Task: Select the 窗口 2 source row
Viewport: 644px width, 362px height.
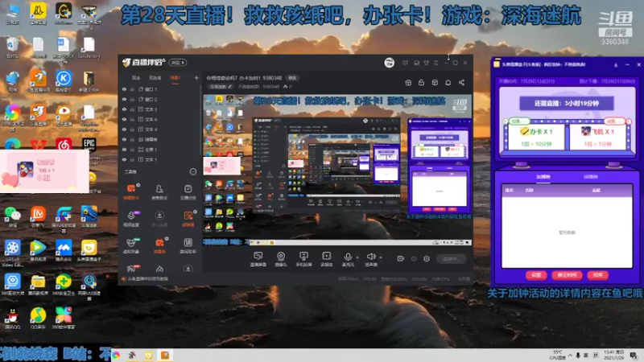Action: [160, 99]
